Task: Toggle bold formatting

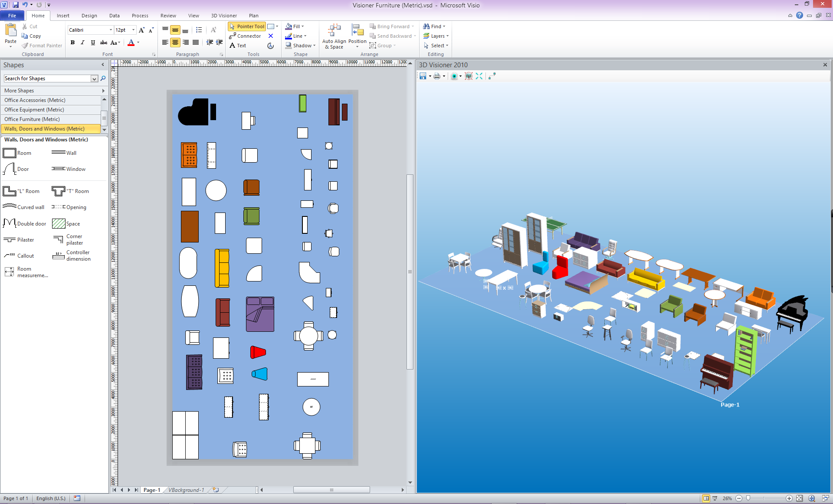Action: click(x=72, y=43)
